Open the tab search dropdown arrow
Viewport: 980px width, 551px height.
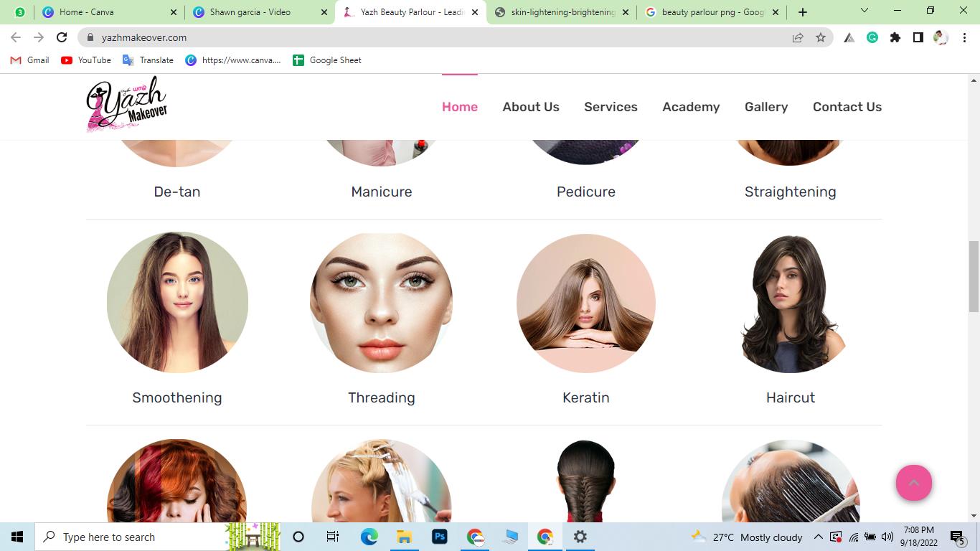(x=864, y=11)
